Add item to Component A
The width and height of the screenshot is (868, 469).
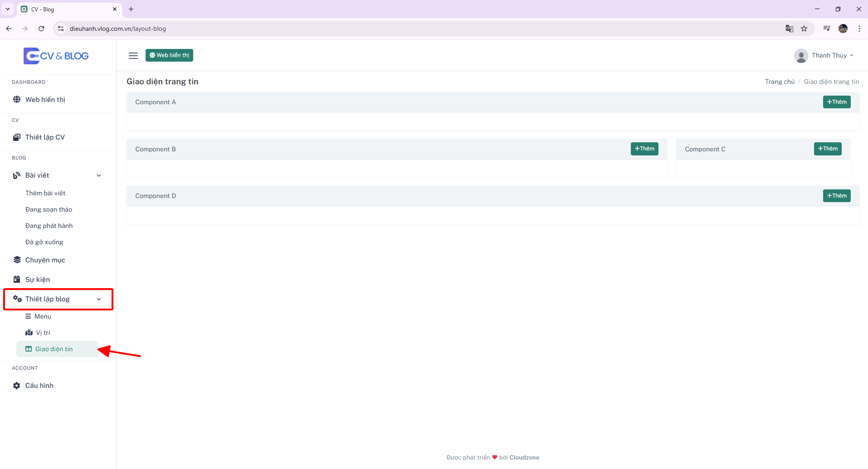click(837, 102)
